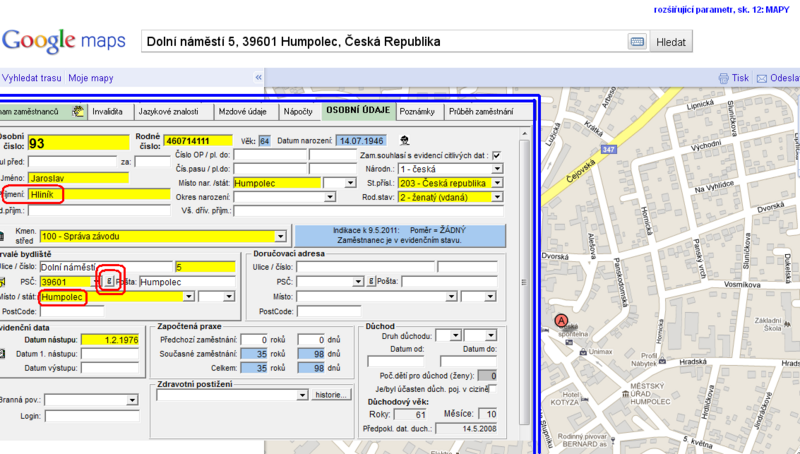This screenshot has width=800, height=454.
Task: Click the lookup button beside delivery address PSČ
Action: point(371,281)
